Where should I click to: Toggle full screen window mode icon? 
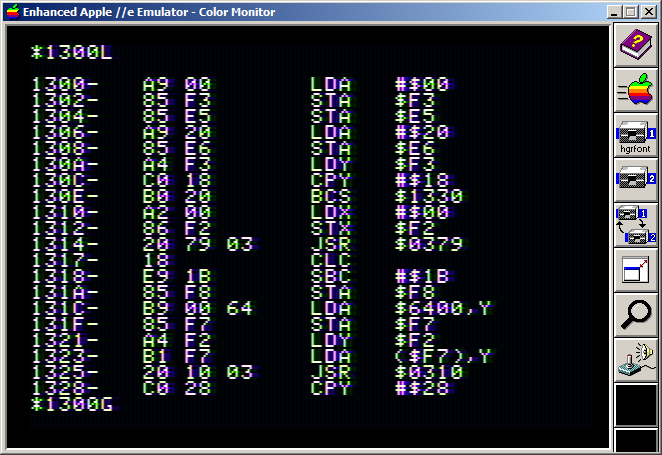(635, 271)
